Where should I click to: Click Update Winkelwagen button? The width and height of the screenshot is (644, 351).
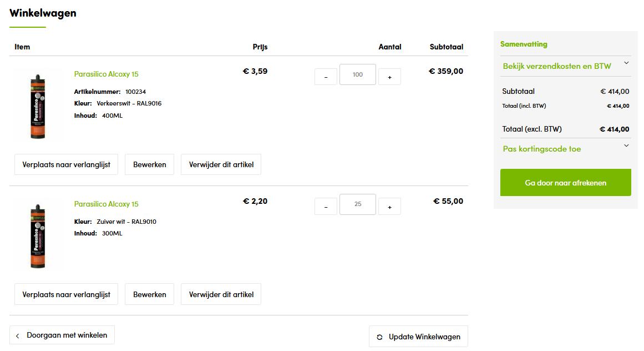tap(418, 337)
